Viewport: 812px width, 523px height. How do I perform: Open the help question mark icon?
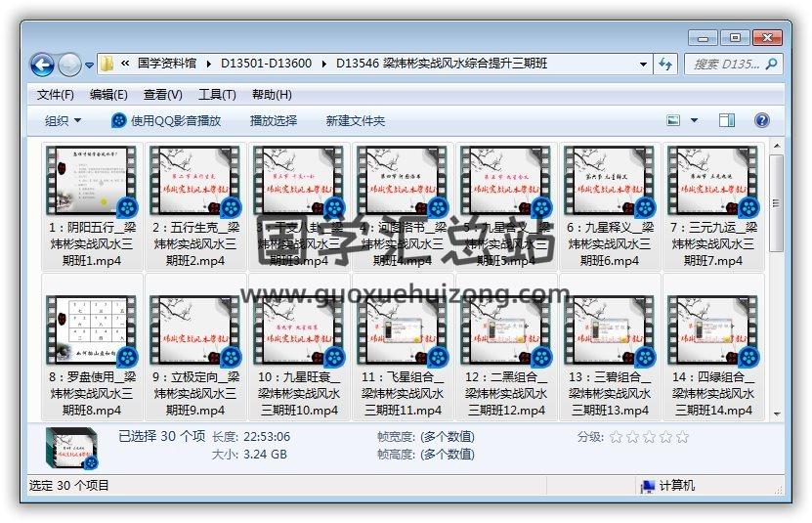pos(762,120)
